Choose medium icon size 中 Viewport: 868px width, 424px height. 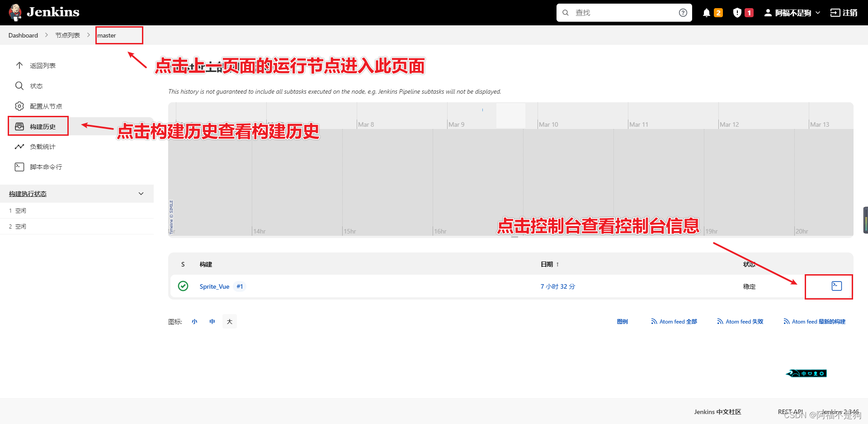pos(212,322)
